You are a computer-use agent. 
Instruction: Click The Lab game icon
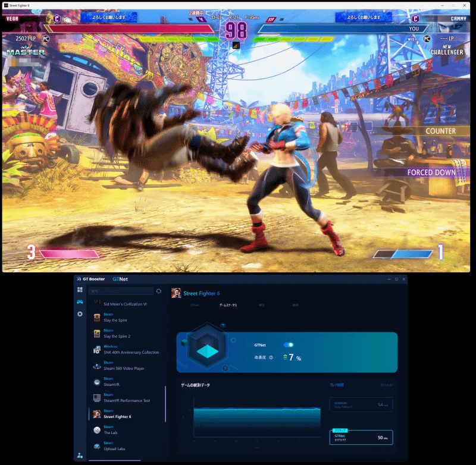coord(97,430)
